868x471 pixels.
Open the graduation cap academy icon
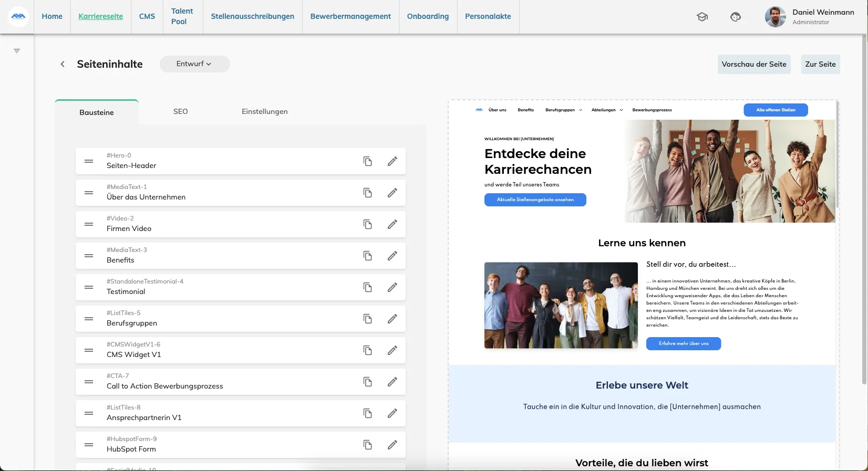pyautogui.click(x=702, y=17)
